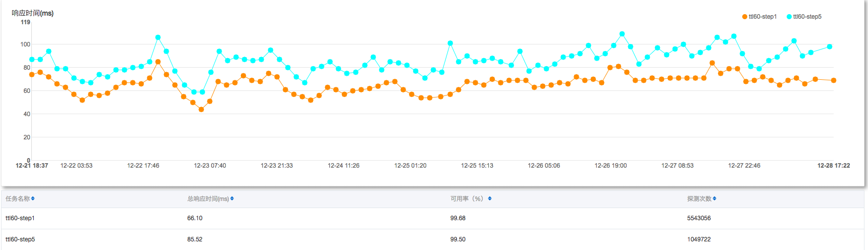Image resolution: width=868 pixels, height=250 pixels.
Task: Click the sort arrows beside 总响应时间(ms)
Action: click(x=232, y=198)
